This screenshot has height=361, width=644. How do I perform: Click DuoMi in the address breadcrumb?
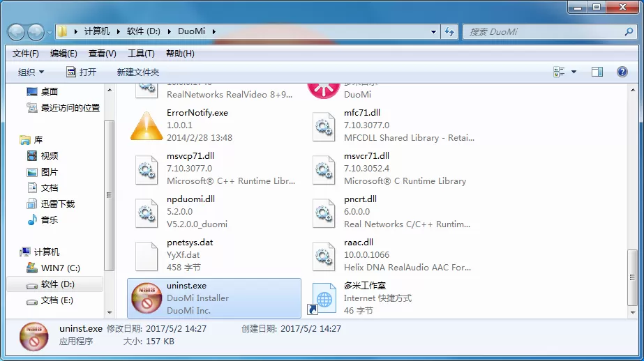click(x=191, y=31)
